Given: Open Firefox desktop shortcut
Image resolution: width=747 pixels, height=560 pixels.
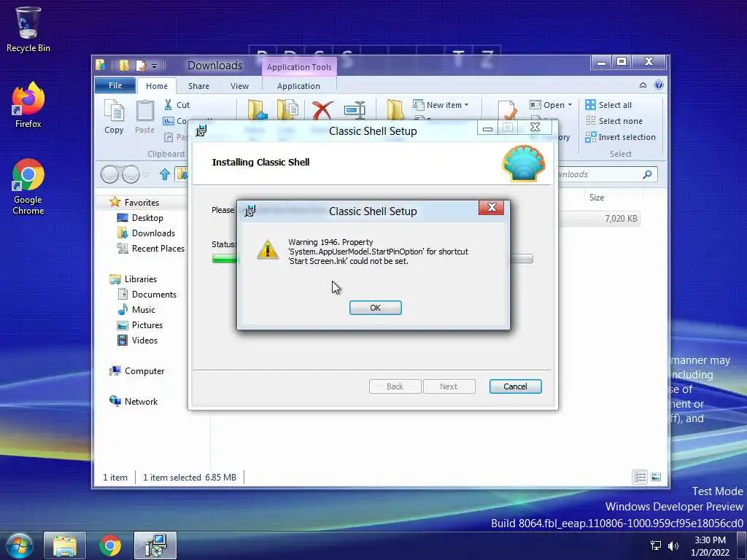Looking at the screenshot, I should pyautogui.click(x=28, y=105).
